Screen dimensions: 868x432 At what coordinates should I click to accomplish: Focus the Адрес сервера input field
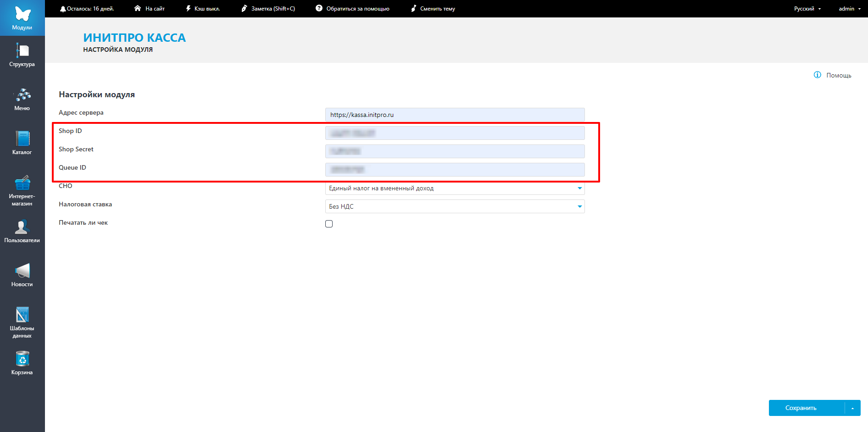tap(455, 115)
